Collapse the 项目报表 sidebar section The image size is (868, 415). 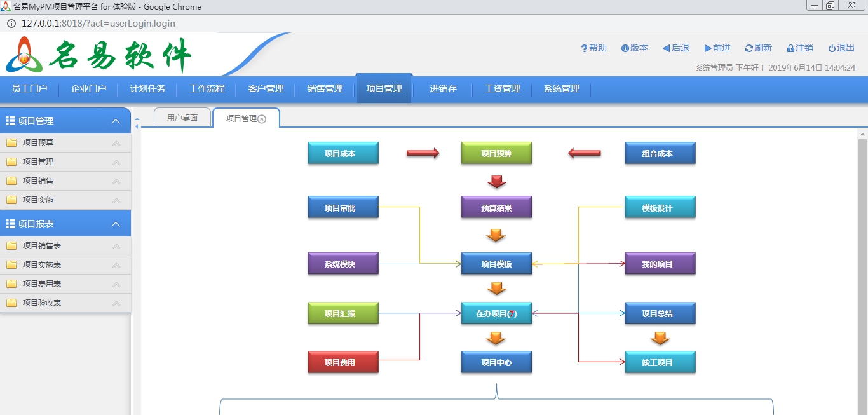click(116, 223)
